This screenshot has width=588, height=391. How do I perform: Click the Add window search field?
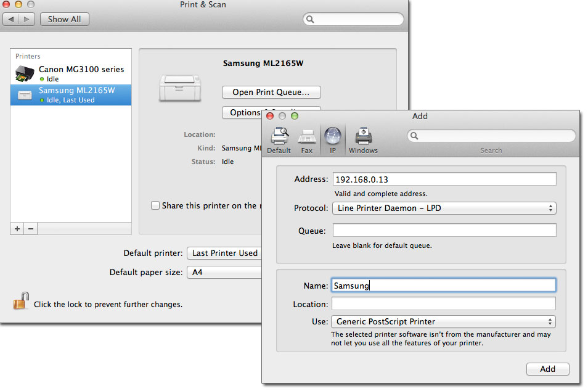point(491,136)
